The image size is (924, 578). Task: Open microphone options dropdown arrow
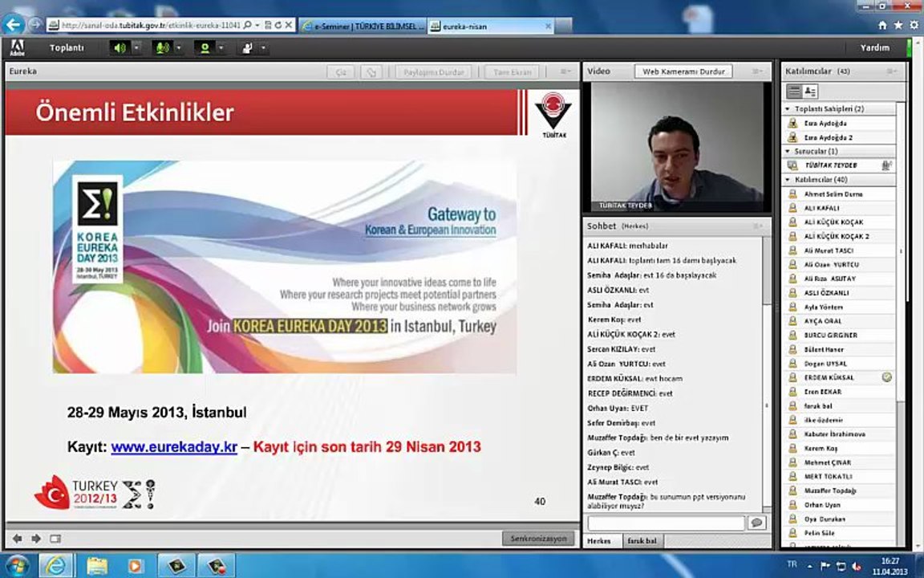point(179,48)
